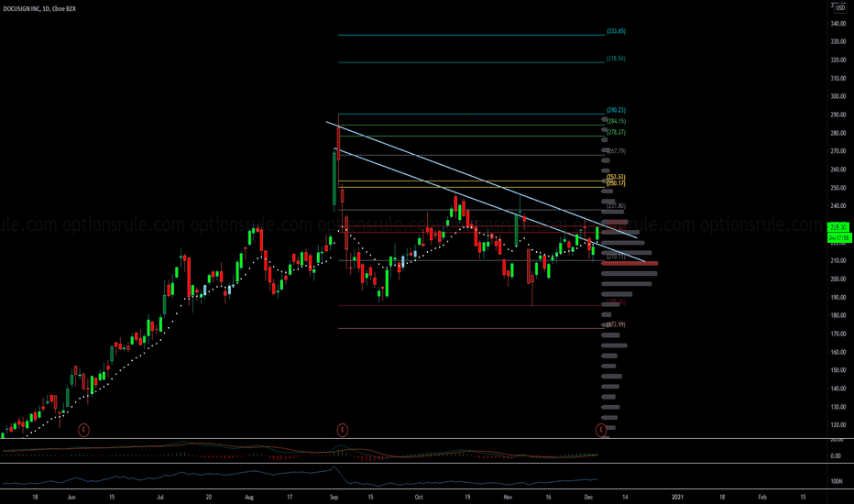Click the green 228.00 current price label
This screenshot has width=854, height=504.
[838, 228]
